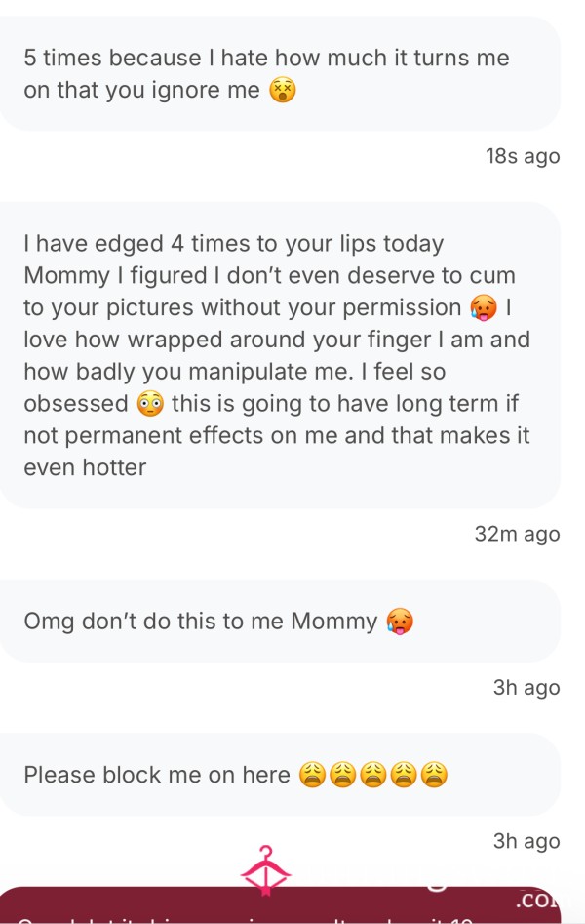This screenshot has width=585, height=924.
Task: Tap the 'Please block me on here' bubble
Action: [x=280, y=775]
